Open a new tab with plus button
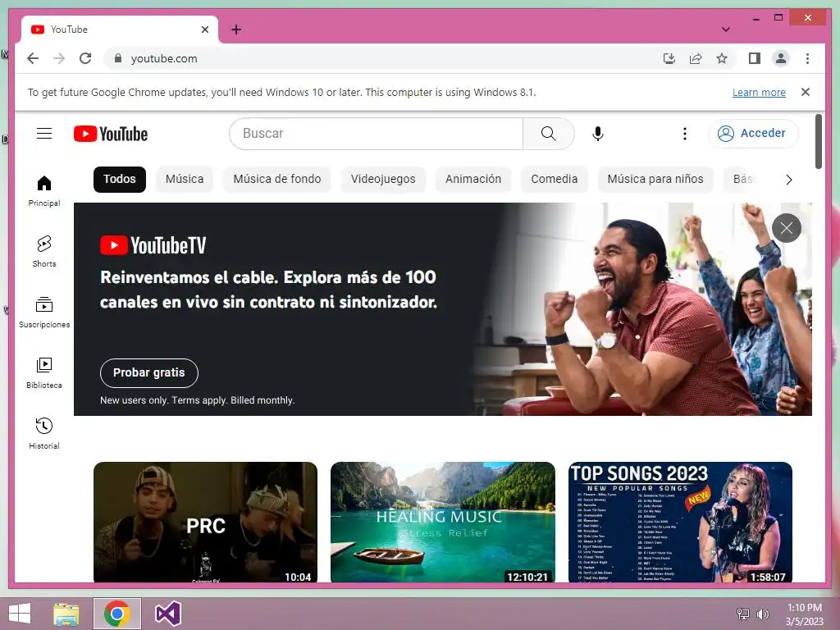The image size is (840, 630). coord(236,30)
